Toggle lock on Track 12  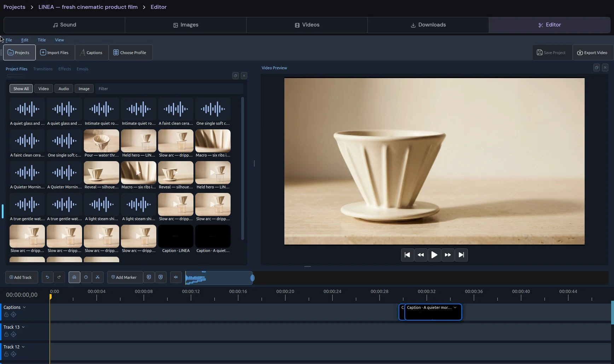click(6, 354)
